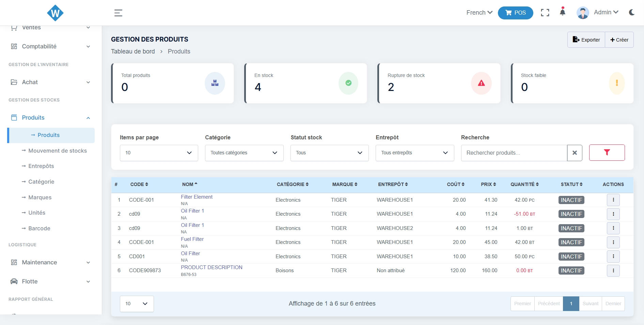This screenshot has height=325, width=644.
Task: Toggle the sidebar with the hamburger icon
Action: (118, 13)
